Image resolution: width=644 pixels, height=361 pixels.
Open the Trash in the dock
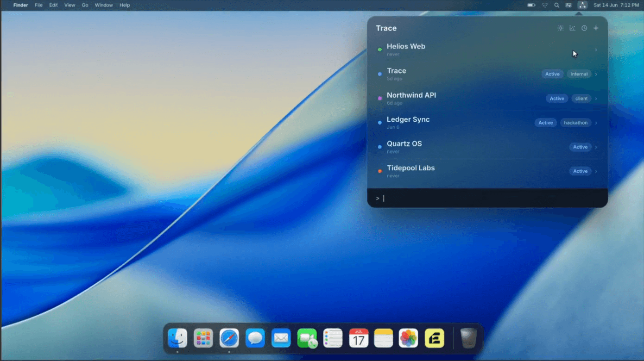pyautogui.click(x=468, y=338)
